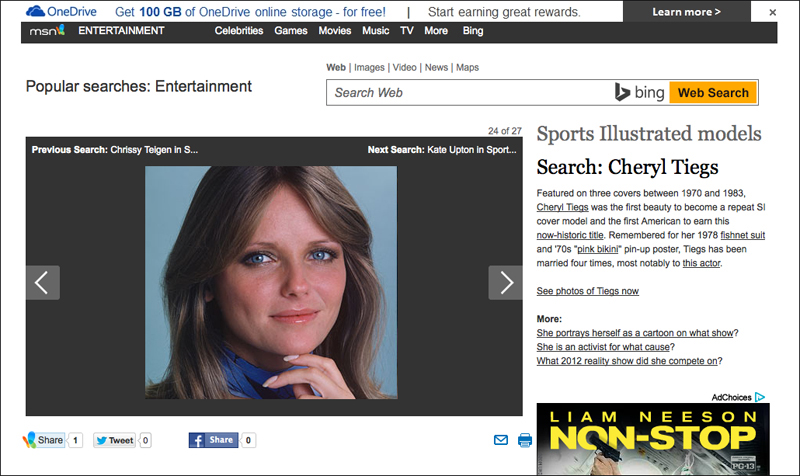The image size is (800, 476).
Task: Go to next slide arrow
Action: [505, 283]
